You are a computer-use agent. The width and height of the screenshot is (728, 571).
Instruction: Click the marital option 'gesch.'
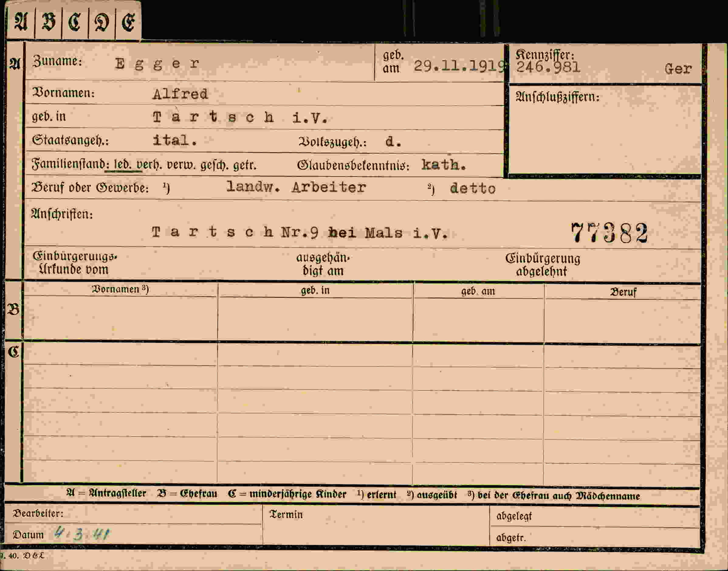(215, 165)
